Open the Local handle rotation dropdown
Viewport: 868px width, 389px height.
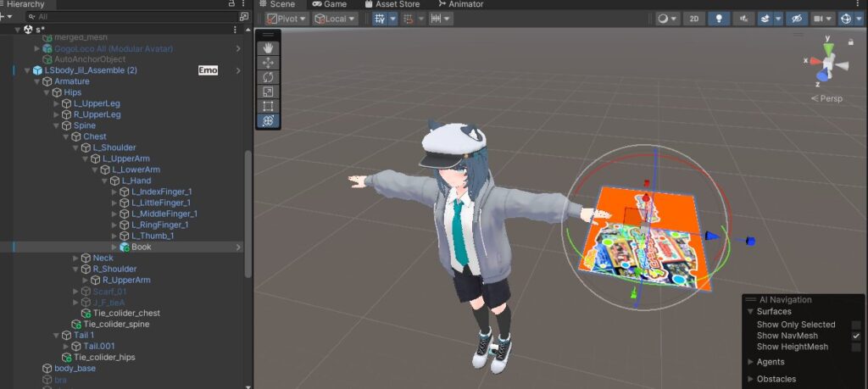pos(334,19)
